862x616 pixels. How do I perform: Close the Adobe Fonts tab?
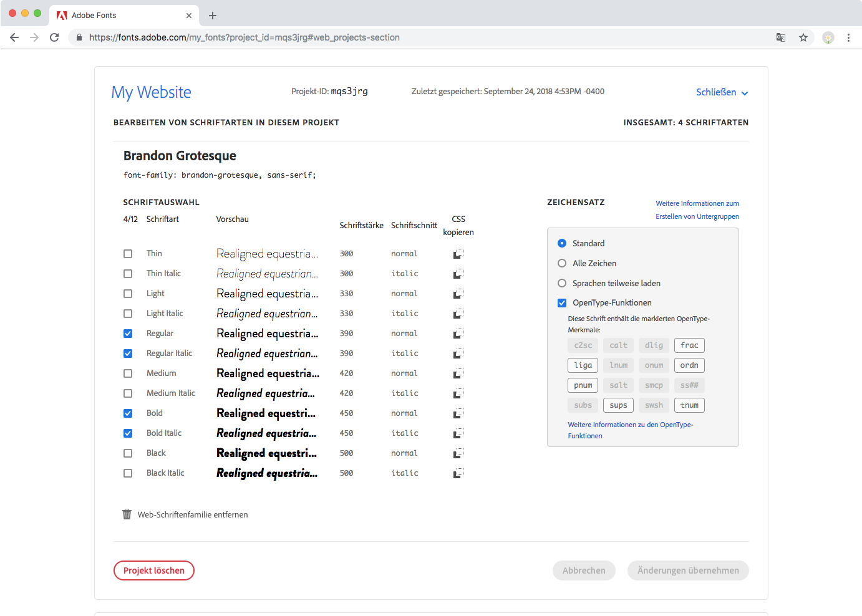(189, 16)
